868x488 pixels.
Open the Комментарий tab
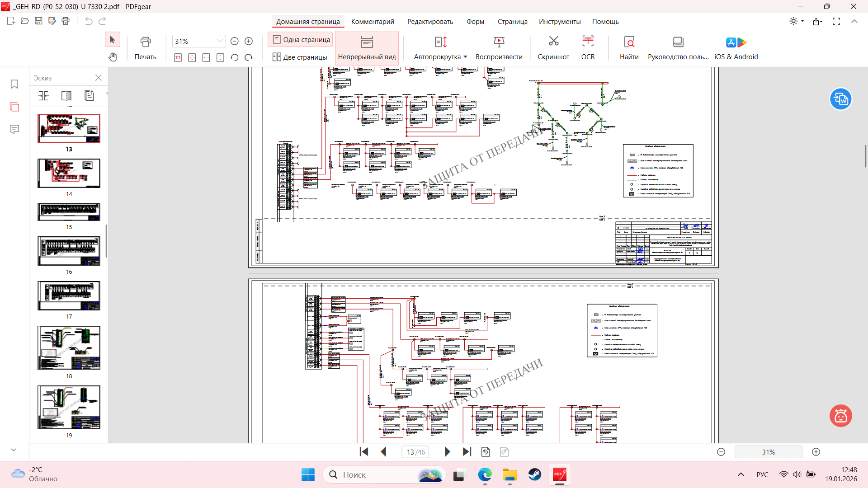(373, 22)
